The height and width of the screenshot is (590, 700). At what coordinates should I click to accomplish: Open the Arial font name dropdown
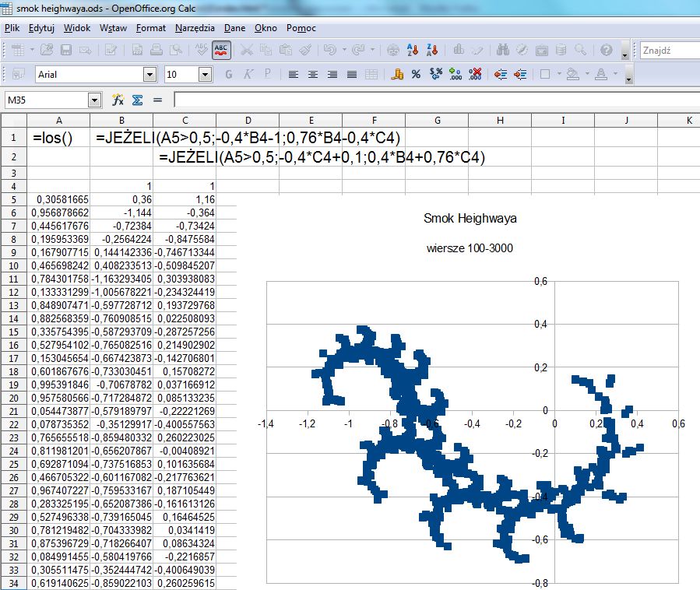149,75
